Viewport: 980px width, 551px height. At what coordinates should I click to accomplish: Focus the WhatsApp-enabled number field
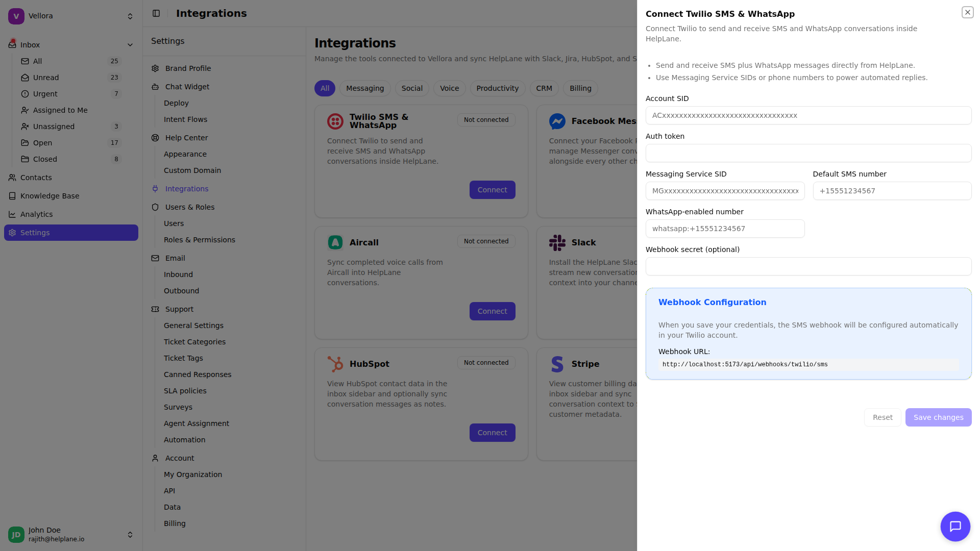(725, 229)
